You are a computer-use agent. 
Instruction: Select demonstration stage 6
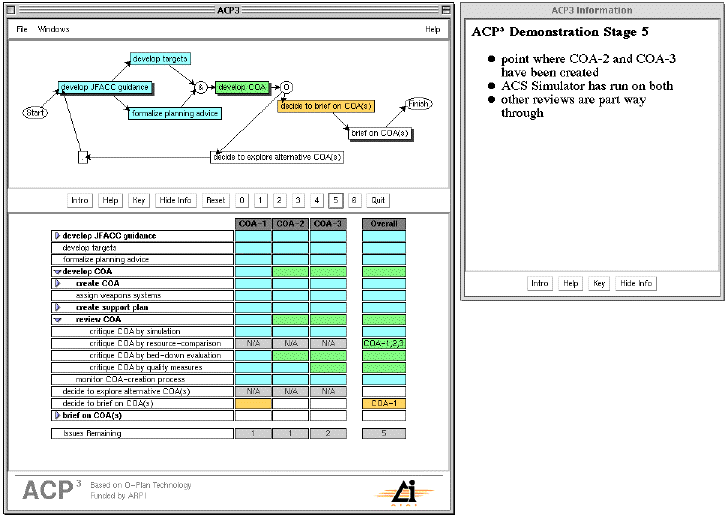tap(354, 200)
